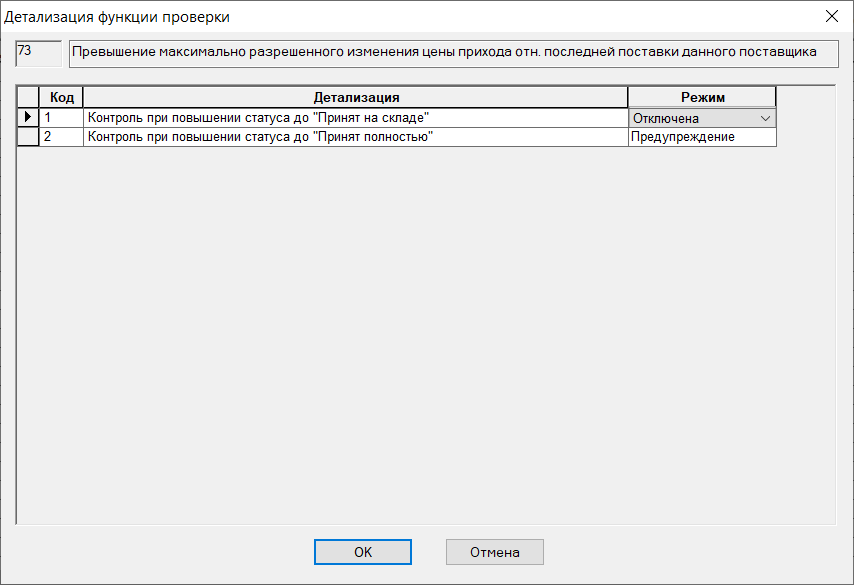Viewport: 854px width, 585px height.
Task: Click the Детализация column header
Action: point(356,98)
